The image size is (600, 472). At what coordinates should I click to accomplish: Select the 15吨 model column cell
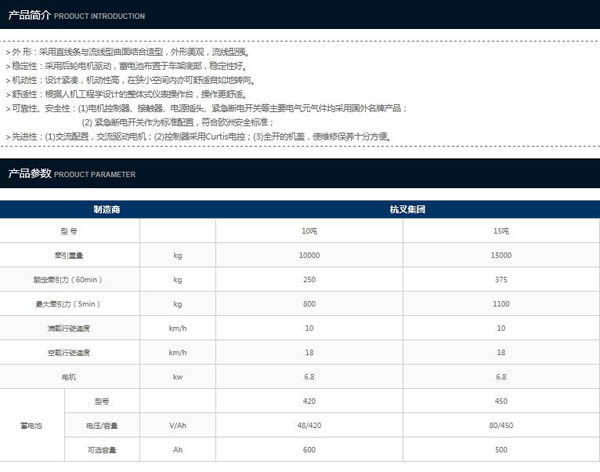click(501, 231)
